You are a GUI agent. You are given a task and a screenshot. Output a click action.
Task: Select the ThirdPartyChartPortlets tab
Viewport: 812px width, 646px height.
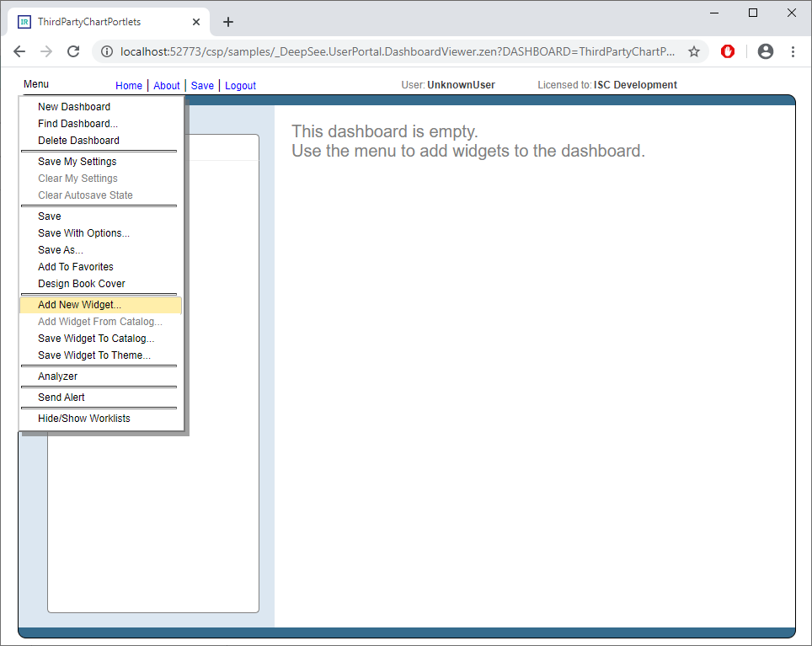[x=109, y=22]
